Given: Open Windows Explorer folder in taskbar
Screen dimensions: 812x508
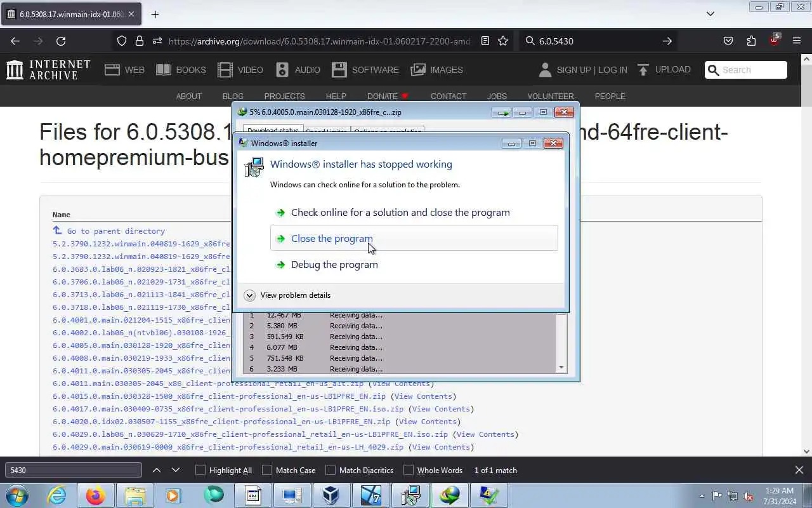Looking at the screenshot, I should click(x=135, y=495).
